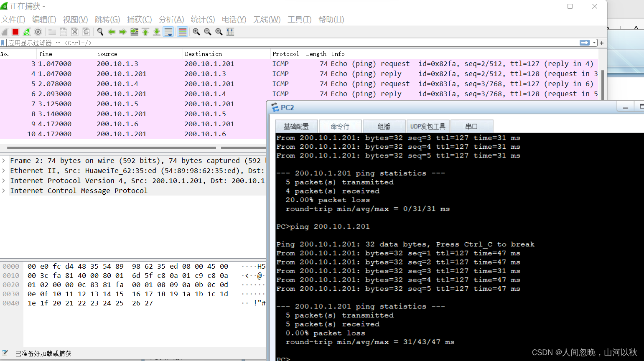Image resolution: width=644 pixels, height=361 pixels.
Task: Jump to the last packet
Action: (x=157, y=32)
